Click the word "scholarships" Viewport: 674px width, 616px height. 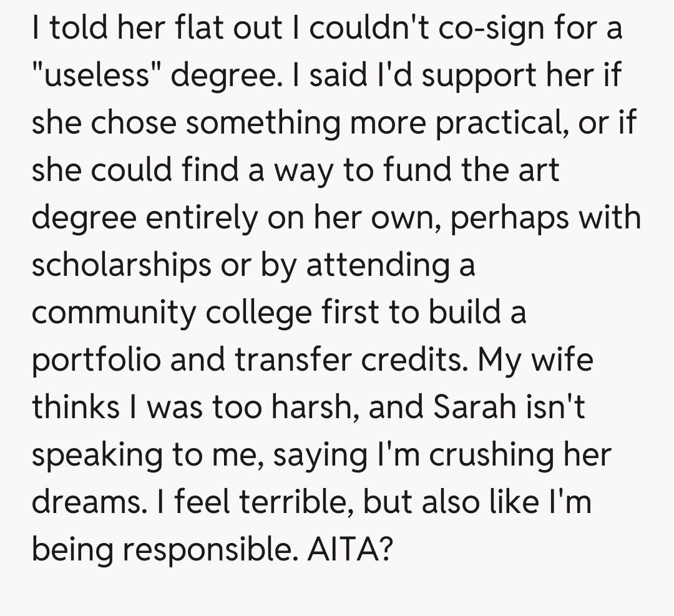[x=122, y=265]
